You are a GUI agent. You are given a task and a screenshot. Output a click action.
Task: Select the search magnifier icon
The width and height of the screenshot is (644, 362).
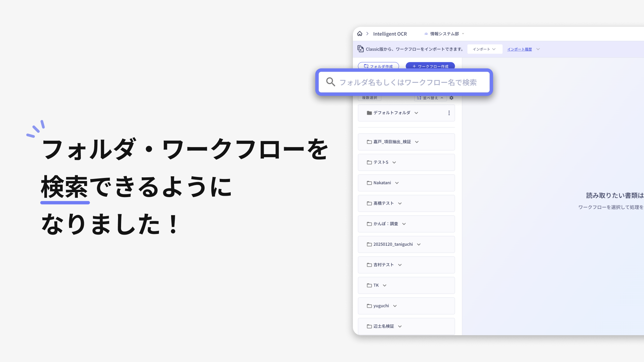[x=331, y=82]
